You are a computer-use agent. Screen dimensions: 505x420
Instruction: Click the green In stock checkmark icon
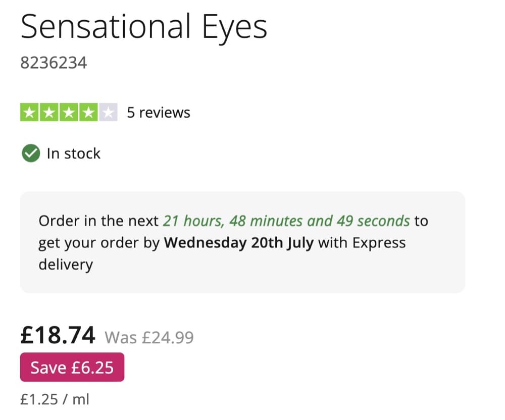click(x=31, y=153)
